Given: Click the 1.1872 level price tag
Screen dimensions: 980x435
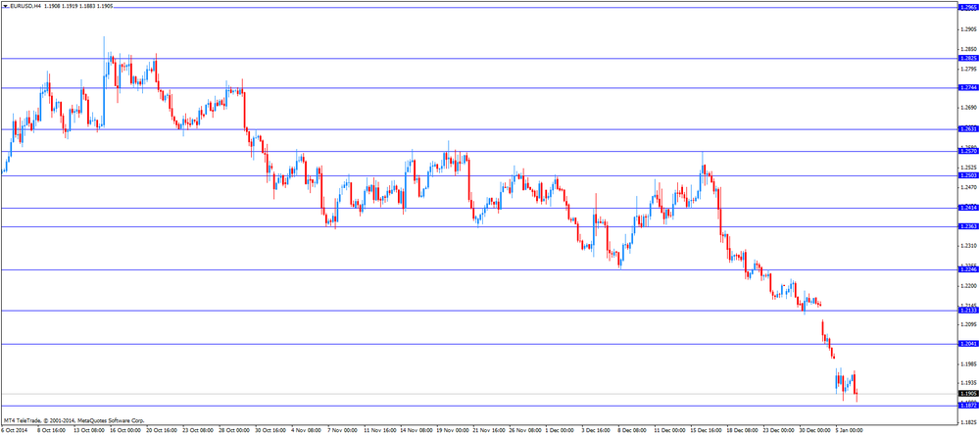Looking at the screenshot, I should click(968, 406).
